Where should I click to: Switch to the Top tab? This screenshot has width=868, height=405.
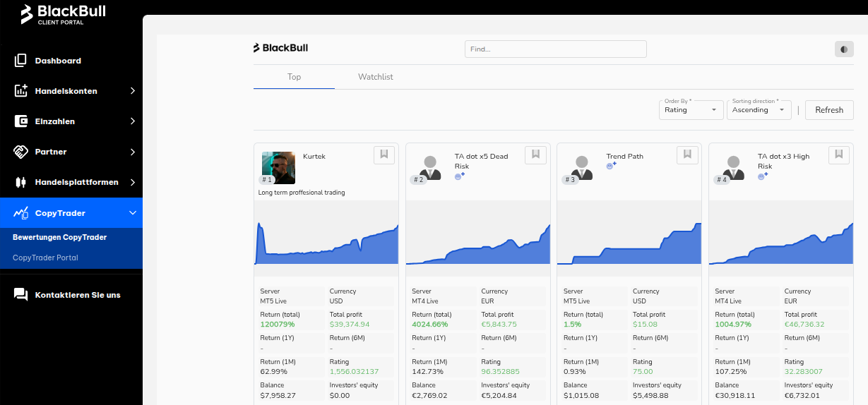click(294, 77)
